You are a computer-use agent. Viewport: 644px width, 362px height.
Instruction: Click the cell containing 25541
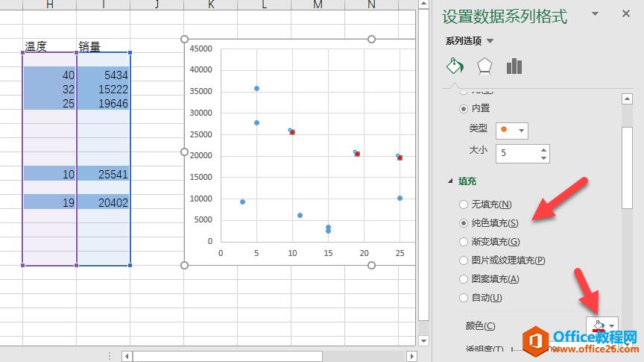tap(103, 173)
